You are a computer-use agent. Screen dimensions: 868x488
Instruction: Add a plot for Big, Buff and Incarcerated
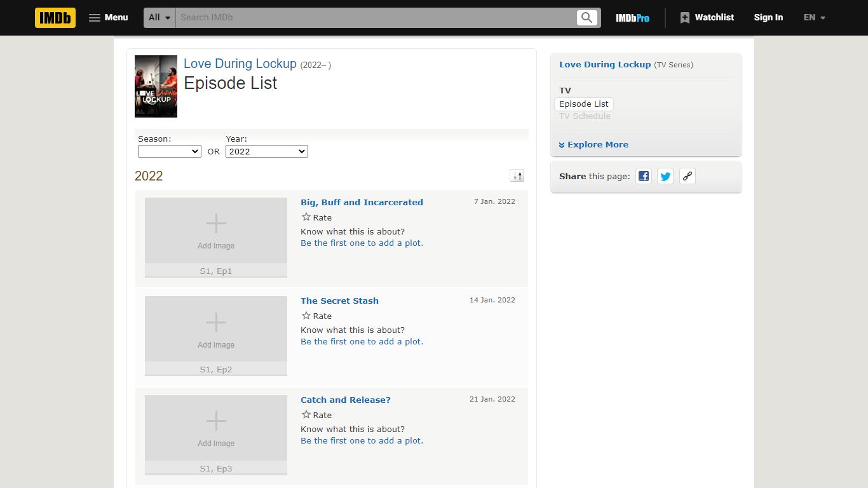point(362,243)
